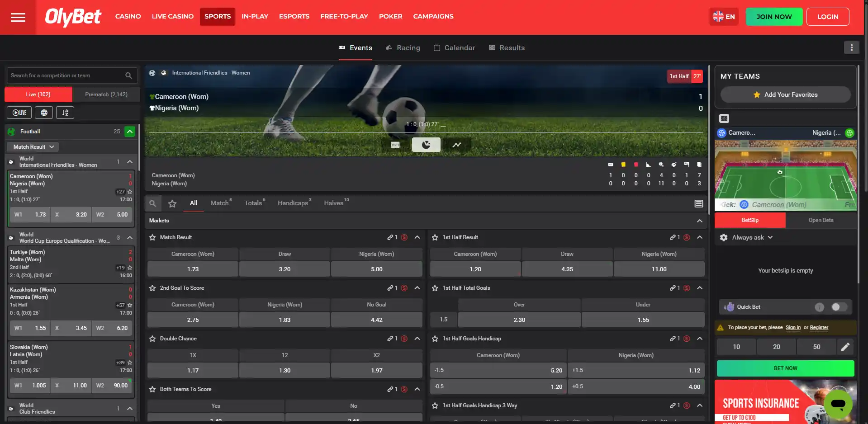
Task: Show the match timeline graph icon
Action: pos(457,145)
